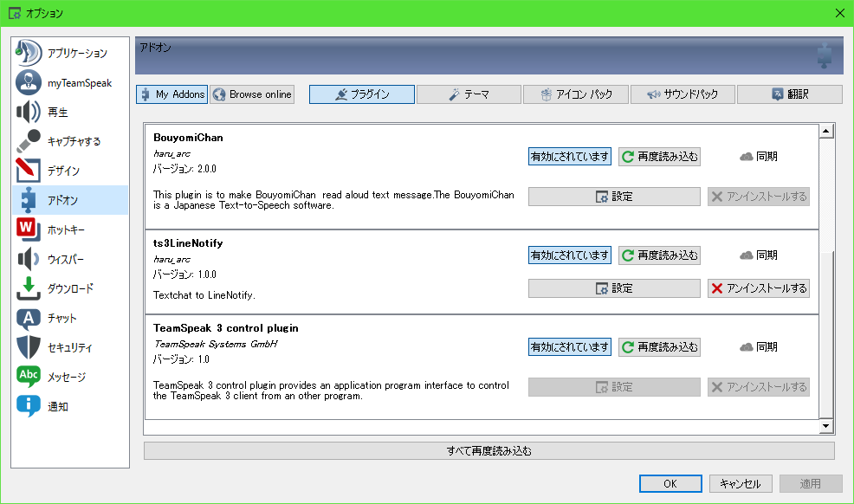Toggle 有効にされています for ts3LineNotify
This screenshot has height=504, width=854.
pos(570,255)
